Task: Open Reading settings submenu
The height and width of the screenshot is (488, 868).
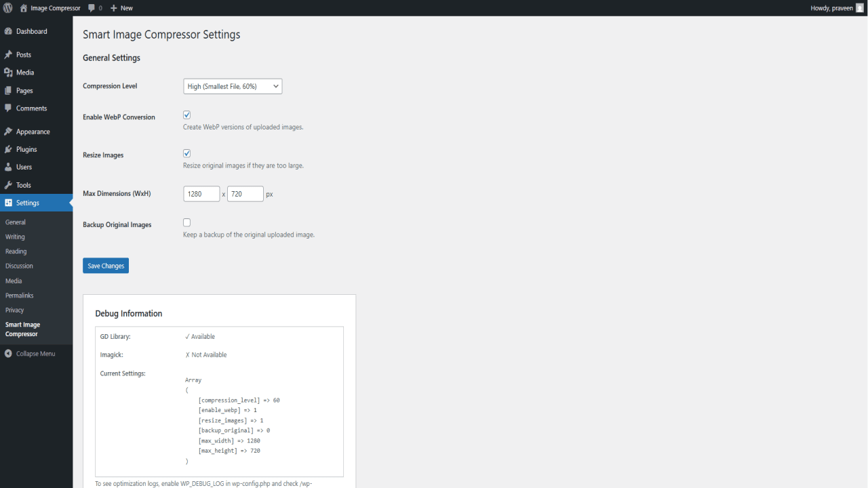Action: [16, 251]
